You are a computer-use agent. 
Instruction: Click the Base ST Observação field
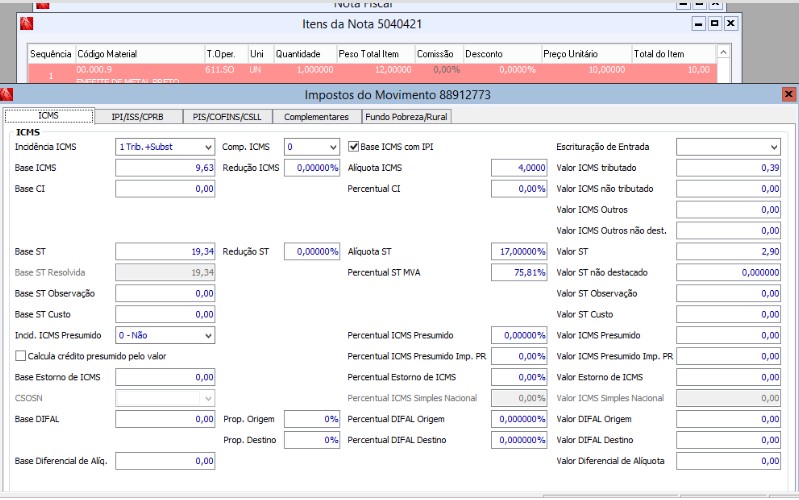click(165, 293)
